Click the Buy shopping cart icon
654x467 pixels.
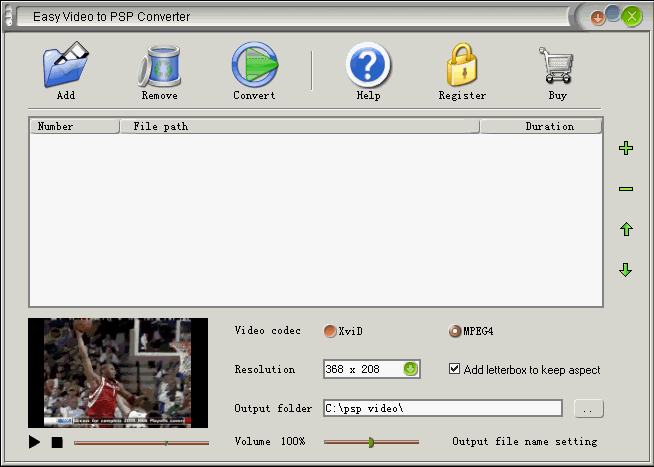[557, 65]
